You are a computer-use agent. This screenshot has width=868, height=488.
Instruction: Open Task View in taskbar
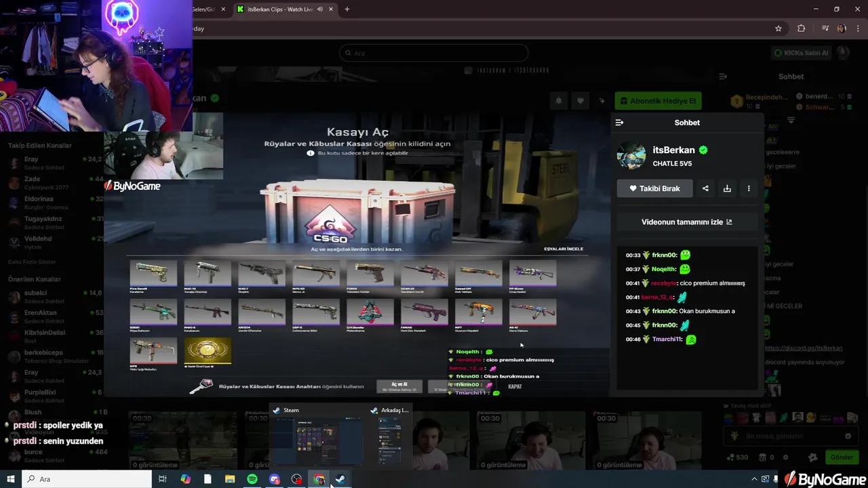(x=163, y=479)
